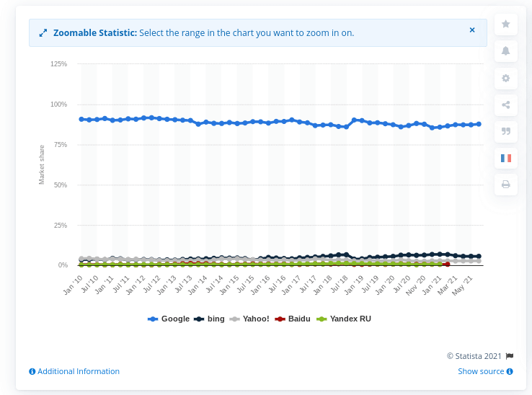The height and width of the screenshot is (395, 532).
Task: Toggle Yahoo! series in legend
Action: pos(255,319)
